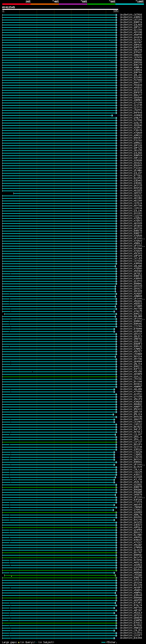Open hit UniRef100_Q1KLZ1
The image size is (146, 644).
(131, 376)
